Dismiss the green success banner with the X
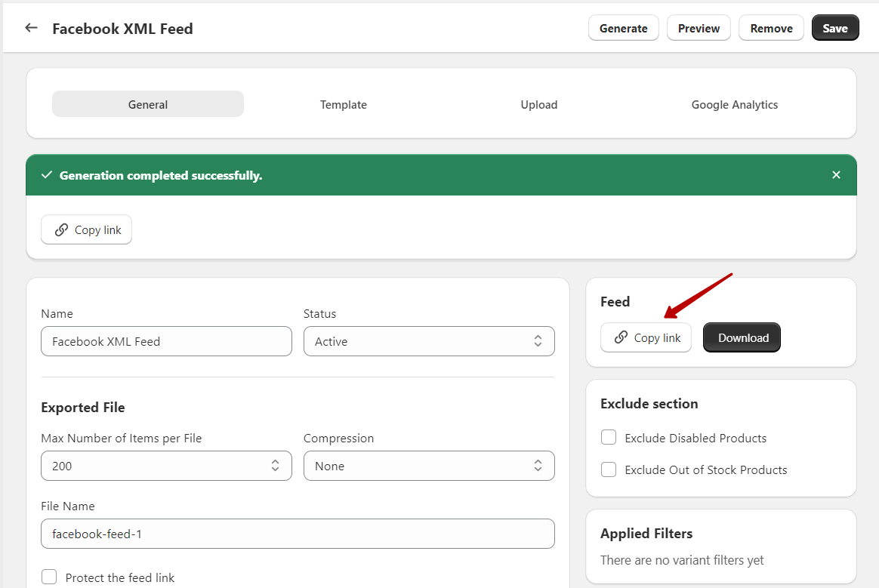This screenshot has height=588, width=879. click(836, 175)
